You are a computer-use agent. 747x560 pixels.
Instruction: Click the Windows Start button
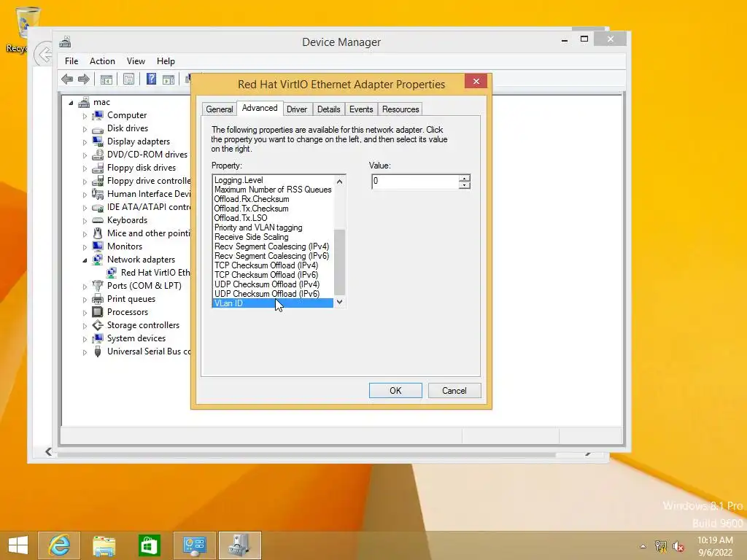(18, 545)
